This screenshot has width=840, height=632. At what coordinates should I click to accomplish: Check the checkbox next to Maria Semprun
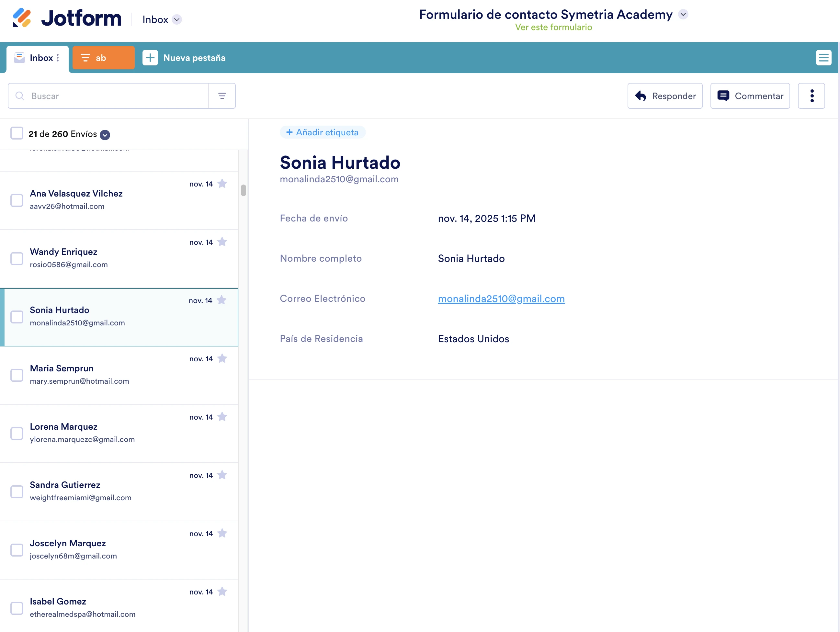click(x=17, y=375)
